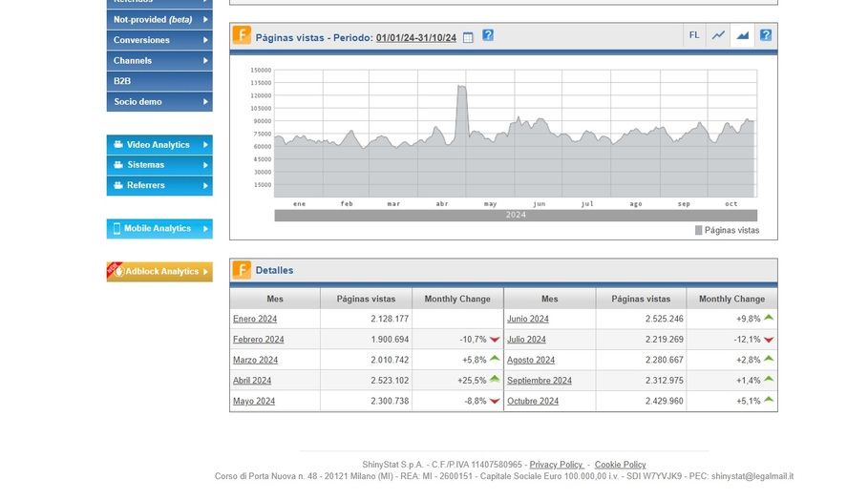Click orange F icon next to Páginas vistas

242,36
